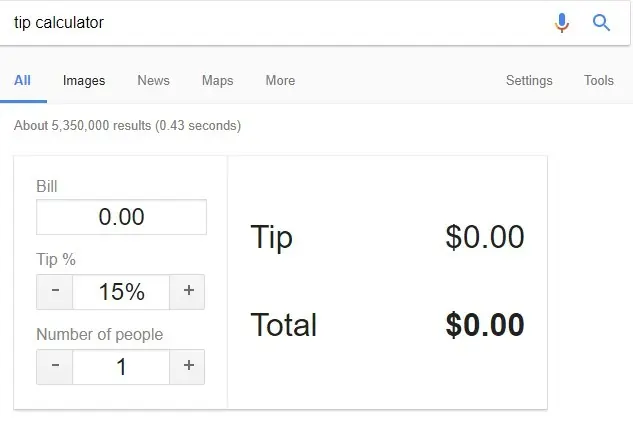Expand the More search options menu
The height and width of the screenshot is (424, 633).
tap(280, 81)
